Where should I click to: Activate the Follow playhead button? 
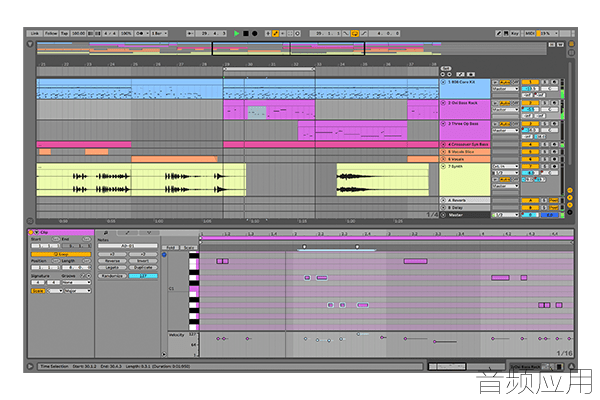(x=51, y=34)
